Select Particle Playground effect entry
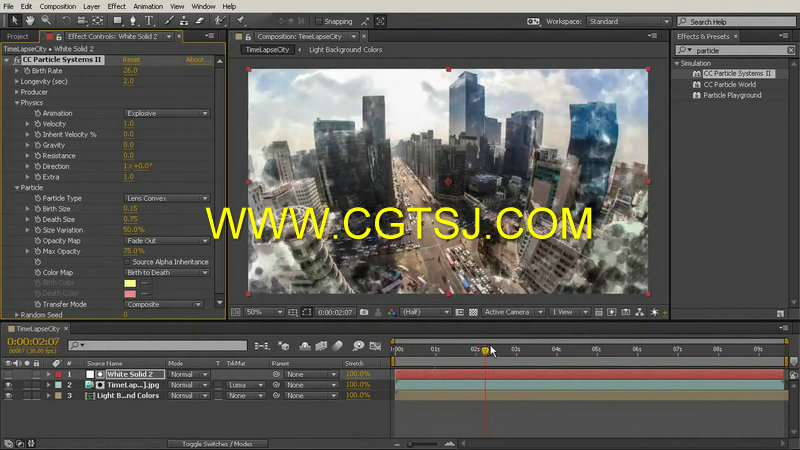The height and width of the screenshot is (450, 800). (x=732, y=95)
